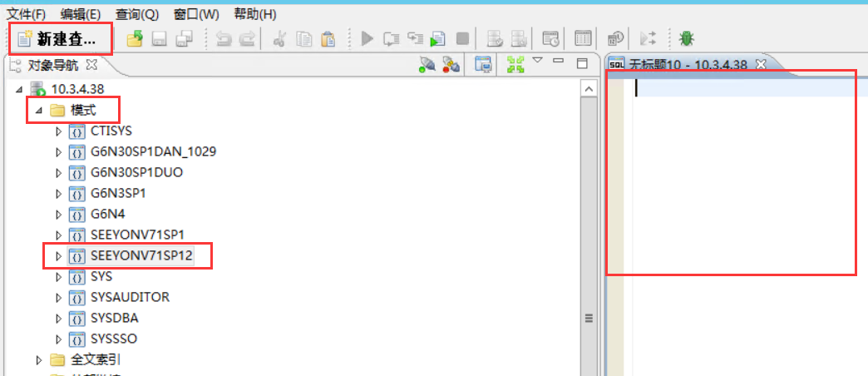Image resolution: width=868 pixels, height=376 pixels.
Task: Expand the SEEYONV71SP12 schema
Action: (x=59, y=256)
